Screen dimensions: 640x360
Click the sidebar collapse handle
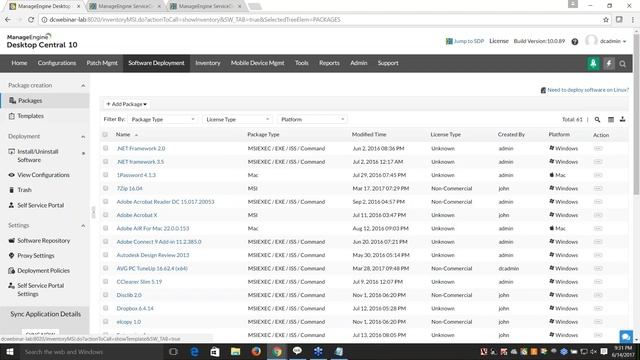coord(93,212)
